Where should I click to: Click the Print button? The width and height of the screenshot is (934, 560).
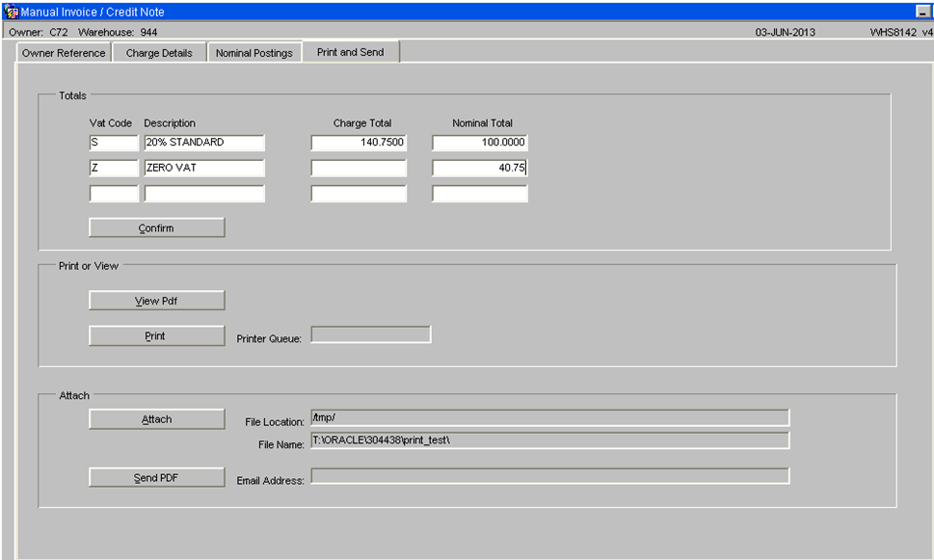[157, 335]
